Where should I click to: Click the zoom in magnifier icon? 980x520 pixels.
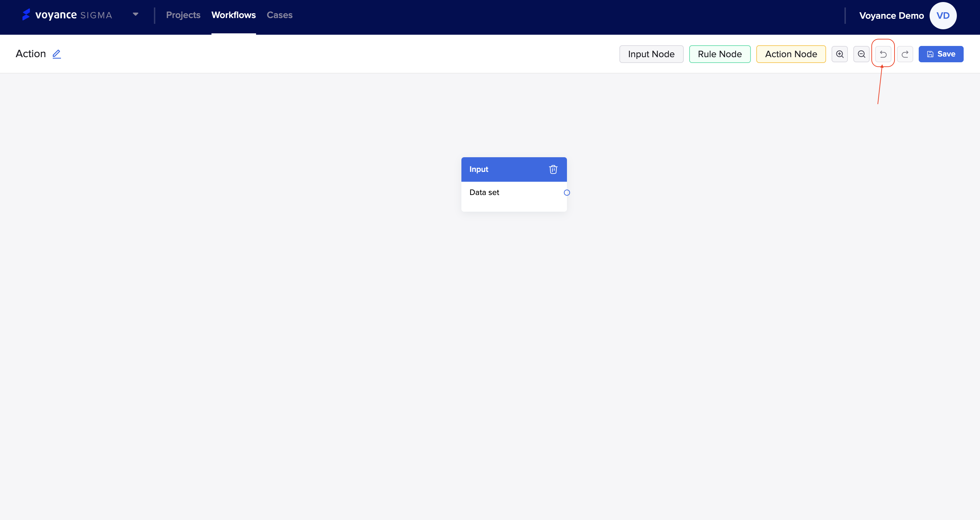(840, 54)
